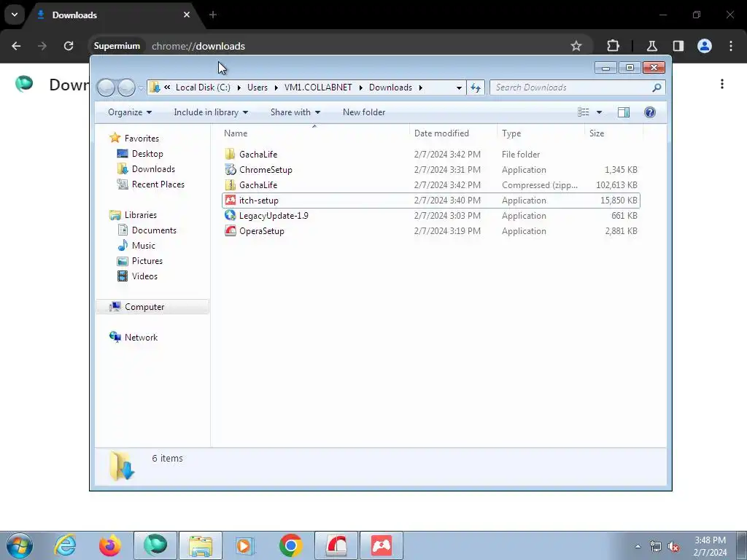
Task: Switch to Supermium browser in taskbar
Action: [x=155, y=545]
